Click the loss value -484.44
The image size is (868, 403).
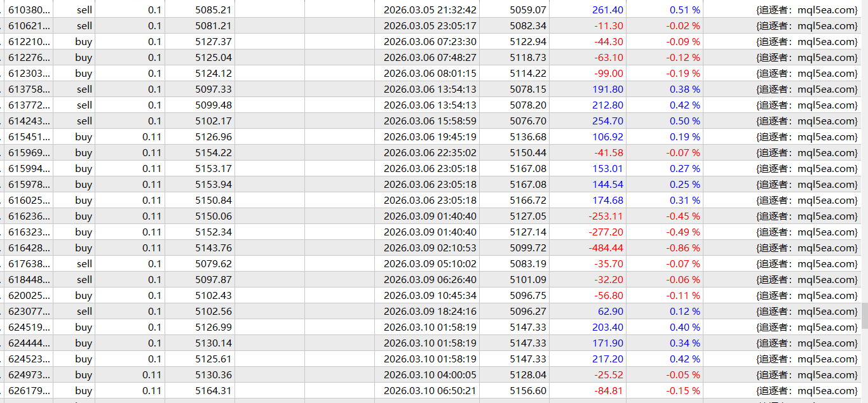click(606, 248)
